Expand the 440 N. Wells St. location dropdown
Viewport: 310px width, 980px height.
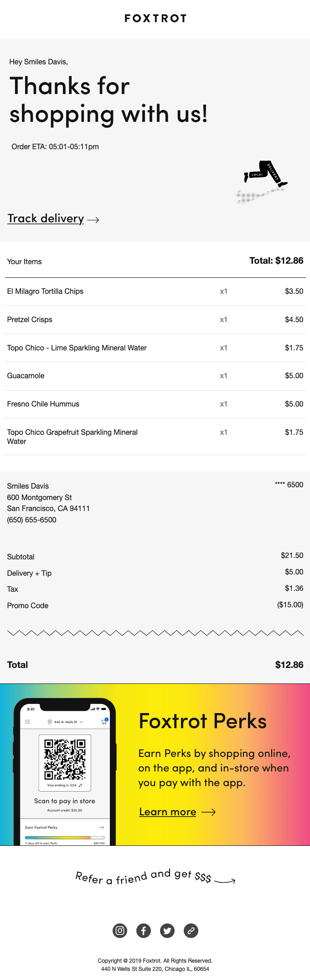[x=82, y=722]
